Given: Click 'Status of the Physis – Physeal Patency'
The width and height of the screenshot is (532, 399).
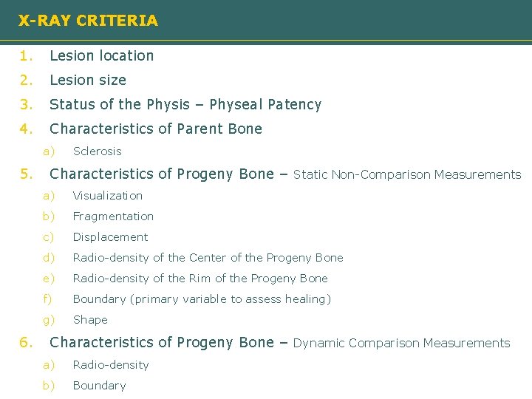Looking at the screenshot, I should [185, 104].
